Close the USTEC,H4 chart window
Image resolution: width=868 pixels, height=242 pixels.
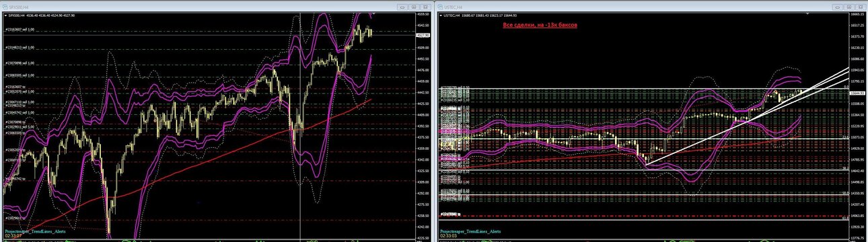[861, 7]
